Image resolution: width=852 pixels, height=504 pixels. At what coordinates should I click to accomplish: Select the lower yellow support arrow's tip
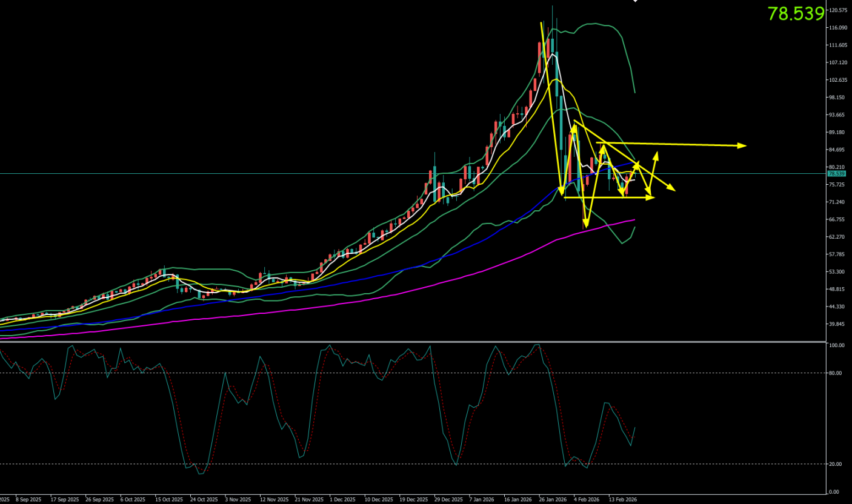[x=651, y=197]
